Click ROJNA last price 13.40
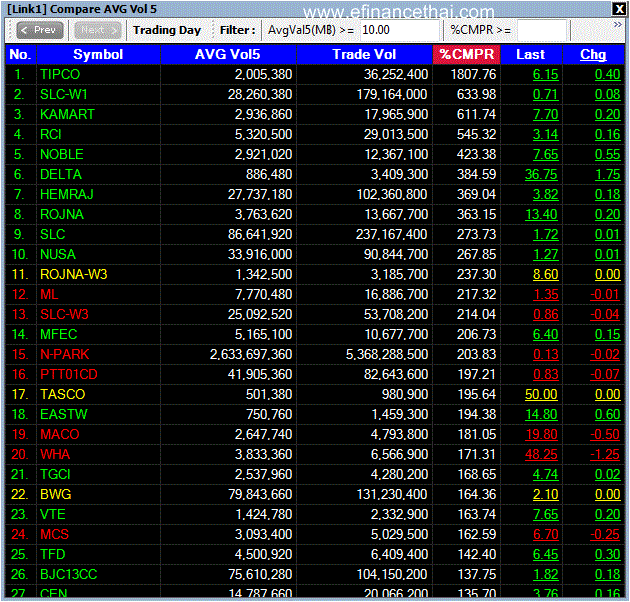Image resolution: width=630 pixels, height=602 pixels. coord(541,214)
